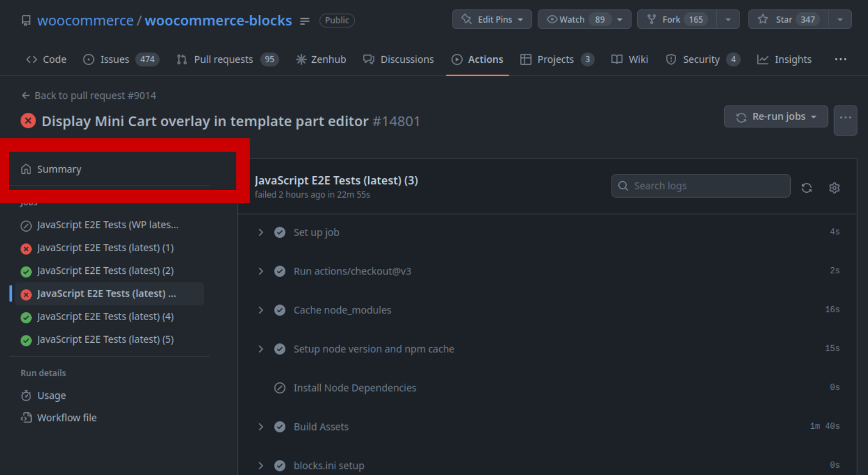This screenshot has width=868, height=475.
Task: Switch to the Code tab
Action: pyautogui.click(x=46, y=59)
